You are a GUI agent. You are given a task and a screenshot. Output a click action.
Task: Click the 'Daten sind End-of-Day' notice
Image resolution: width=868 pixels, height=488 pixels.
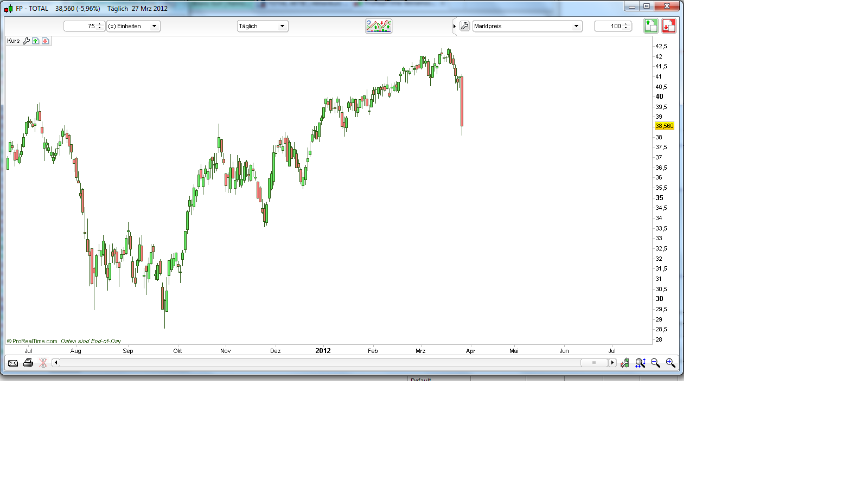pyautogui.click(x=91, y=341)
